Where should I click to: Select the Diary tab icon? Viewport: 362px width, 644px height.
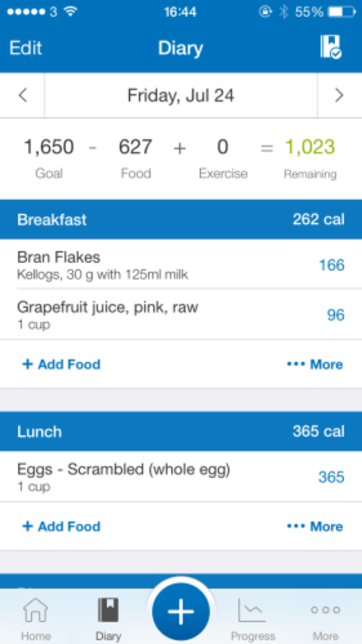[x=108, y=618]
